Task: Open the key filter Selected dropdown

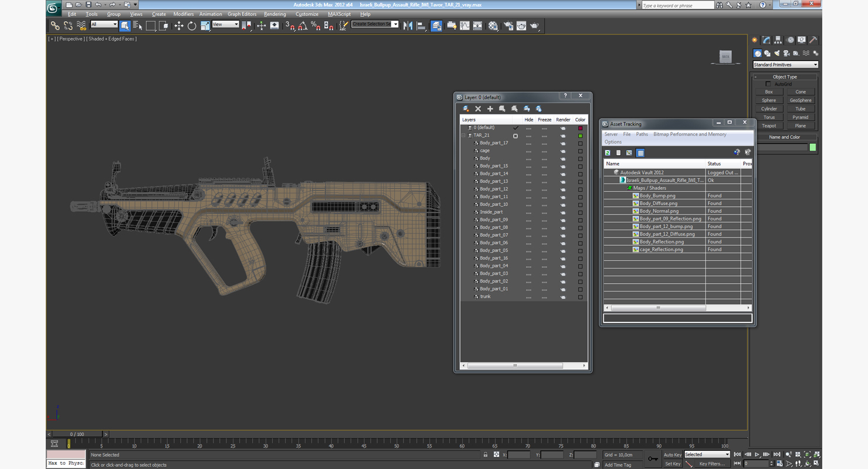Action: point(707,454)
